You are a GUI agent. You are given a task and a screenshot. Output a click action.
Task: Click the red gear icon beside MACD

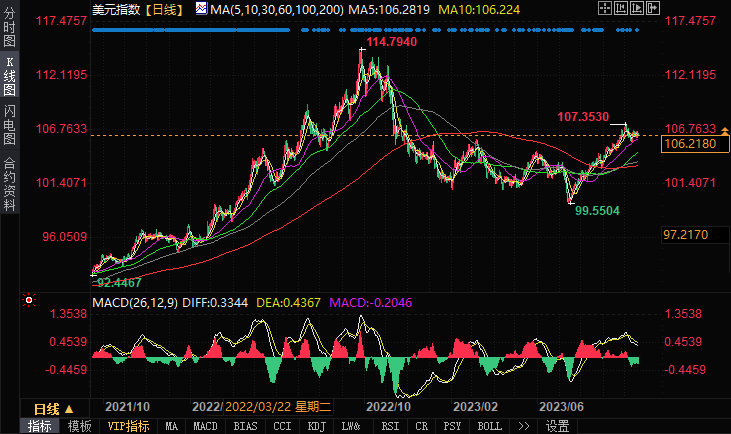(x=29, y=300)
